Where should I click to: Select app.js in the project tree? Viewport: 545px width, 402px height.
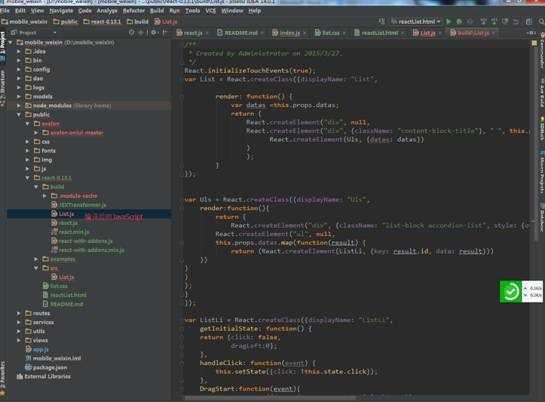click(37, 350)
